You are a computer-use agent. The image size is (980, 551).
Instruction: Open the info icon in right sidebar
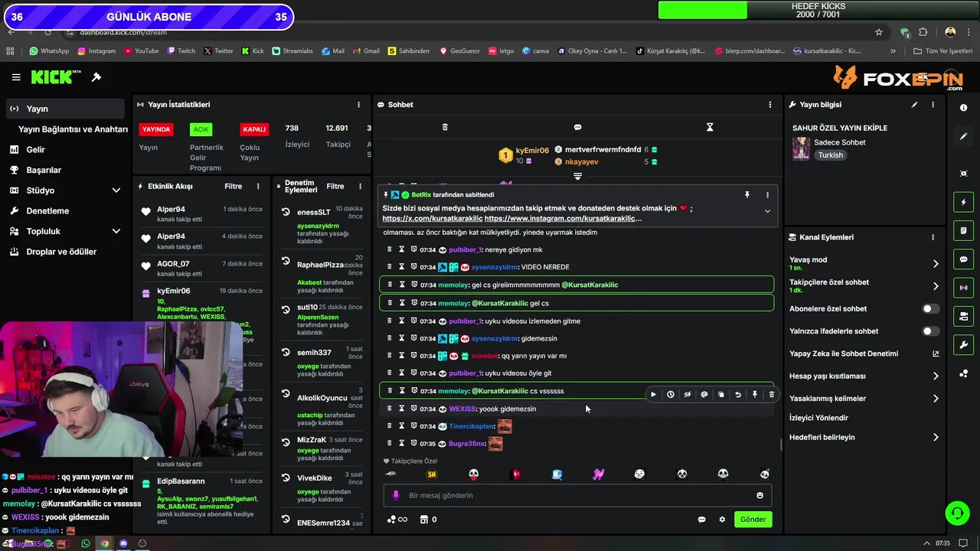pyautogui.click(x=963, y=108)
